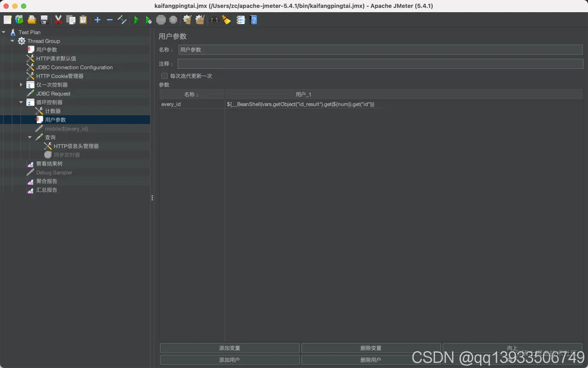The width and height of the screenshot is (588, 368).
Task: Collapse the Thread Group node
Action: click(x=12, y=41)
